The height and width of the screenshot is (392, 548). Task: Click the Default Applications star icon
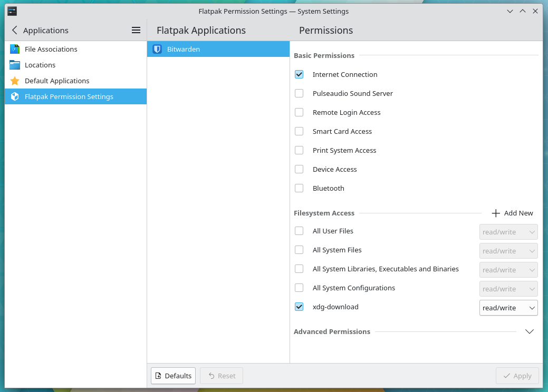tap(14, 81)
